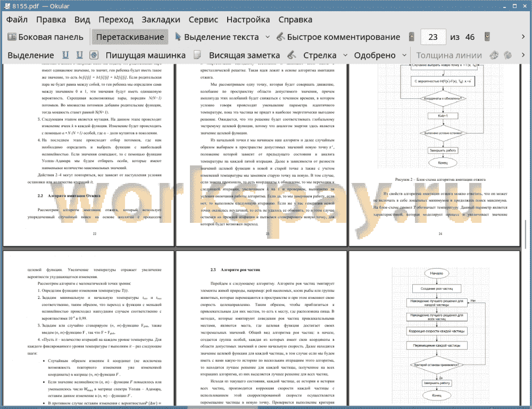This screenshot has height=409, width=532.
Task: Select the strikeout annotation icon
Action: tap(94, 55)
